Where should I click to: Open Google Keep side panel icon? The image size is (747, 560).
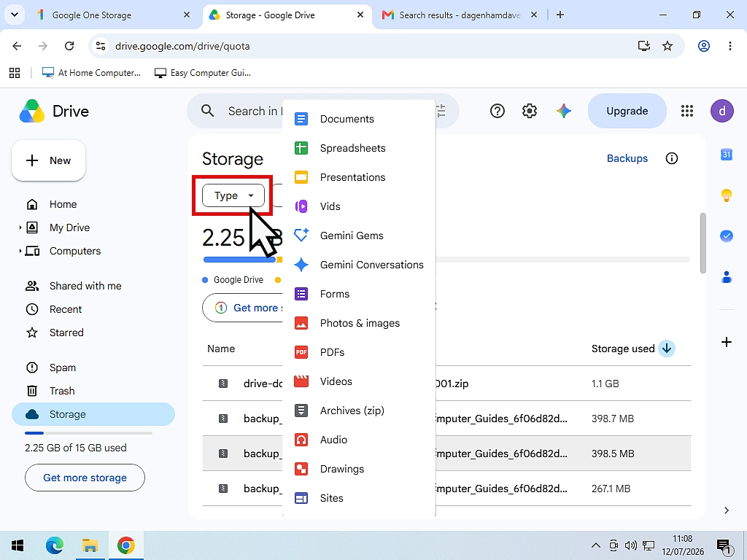[727, 195]
